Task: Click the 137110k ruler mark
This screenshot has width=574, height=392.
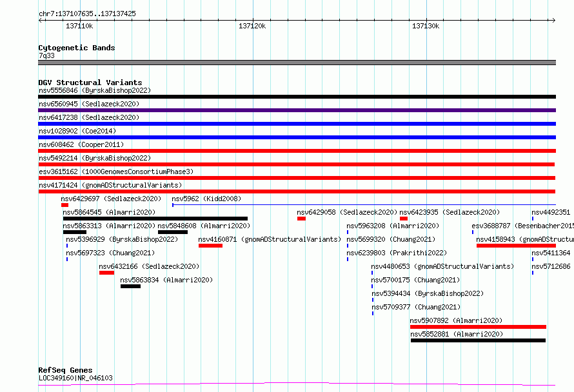Action: pyautogui.click(x=79, y=26)
